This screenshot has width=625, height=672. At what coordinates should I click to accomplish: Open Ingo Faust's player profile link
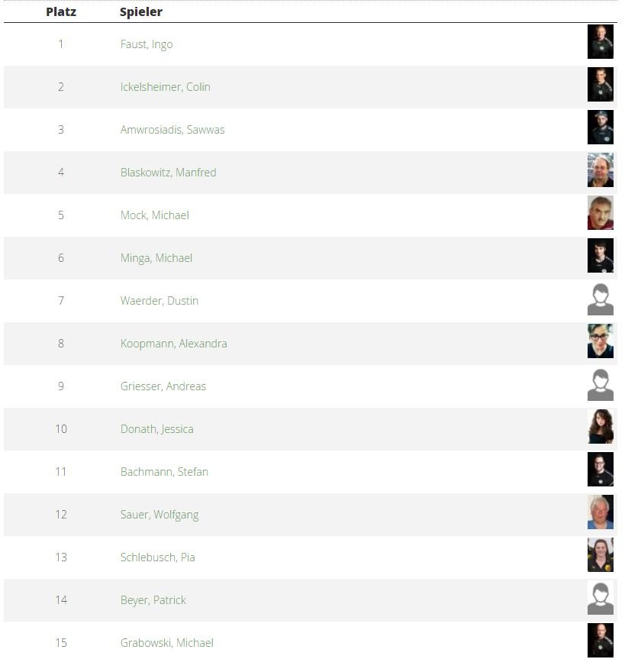[x=147, y=44]
